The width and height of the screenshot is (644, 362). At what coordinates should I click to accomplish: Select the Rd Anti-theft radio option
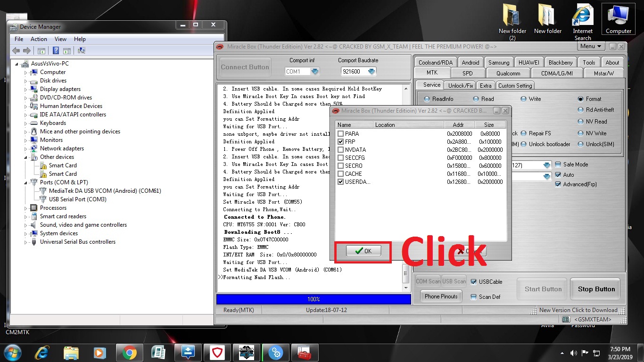click(x=581, y=110)
